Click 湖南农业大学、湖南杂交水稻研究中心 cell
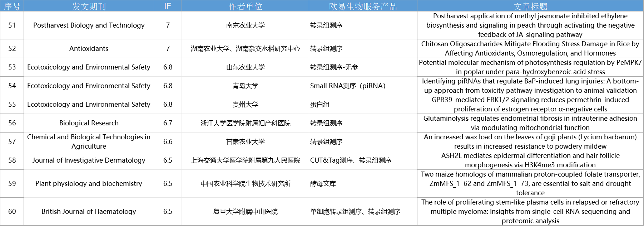This screenshot has width=644, height=226. tap(245, 49)
